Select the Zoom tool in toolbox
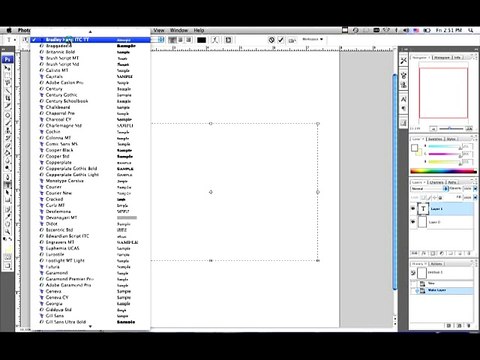 point(7,232)
